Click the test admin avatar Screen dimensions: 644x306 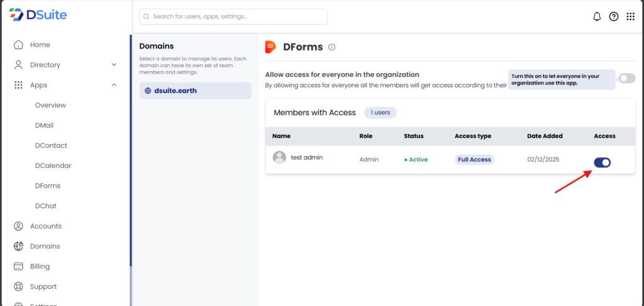pyautogui.click(x=279, y=157)
